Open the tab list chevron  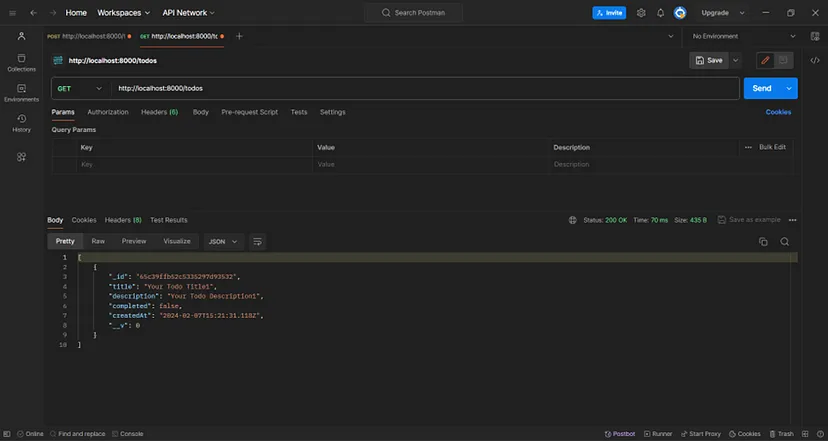(x=671, y=36)
